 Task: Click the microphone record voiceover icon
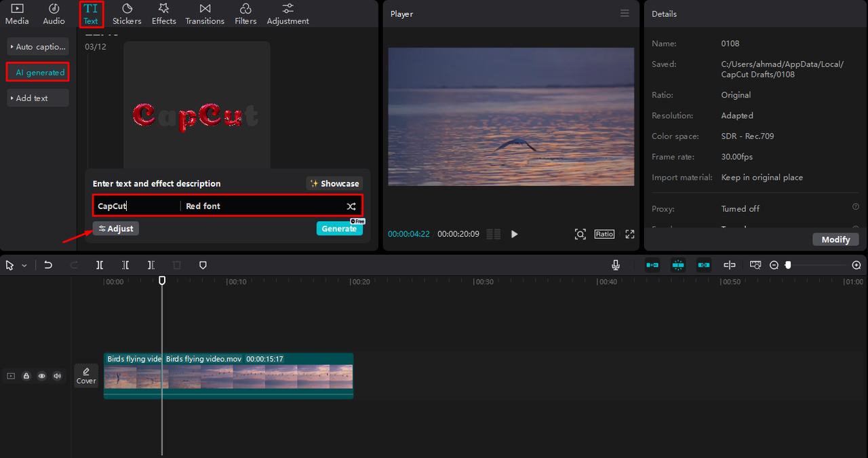click(x=616, y=265)
